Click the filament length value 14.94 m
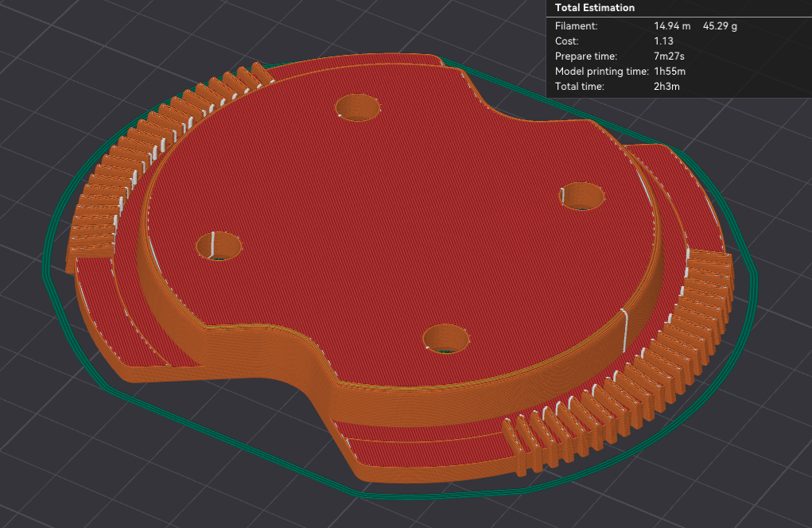This screenshot has width=812, height=528. pyautogui.click(x=674, y=25)
